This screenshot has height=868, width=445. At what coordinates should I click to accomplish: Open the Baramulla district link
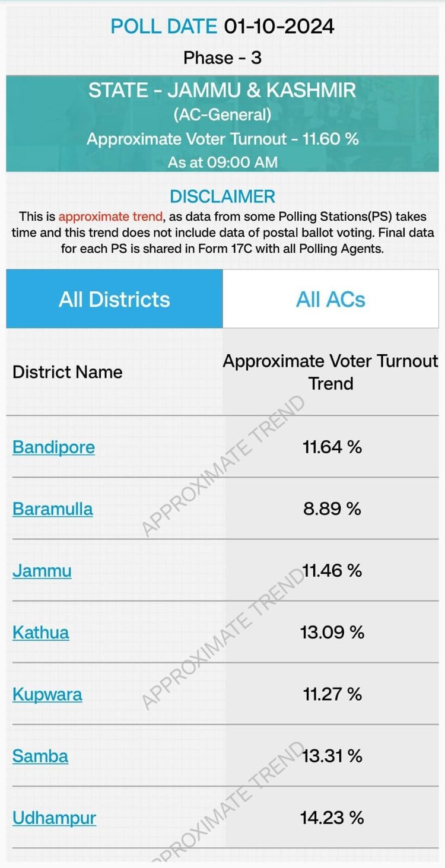(x=53, y=509)
